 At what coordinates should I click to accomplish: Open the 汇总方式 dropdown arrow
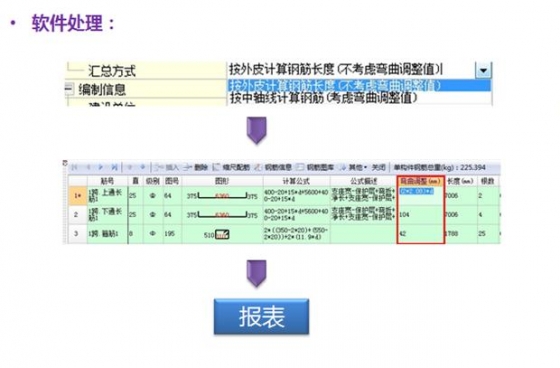pyautogui.click(x=483, y=70)
